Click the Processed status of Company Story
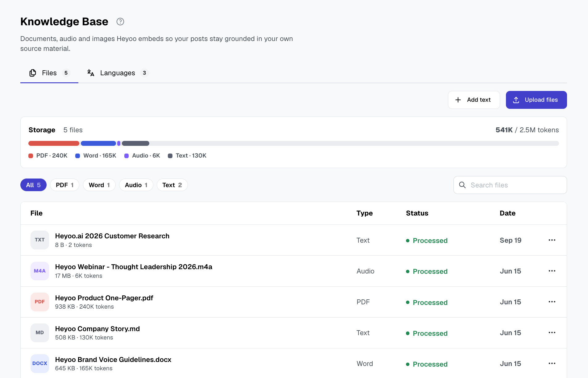The image size is (588, 378). click(x=427, y=333)
